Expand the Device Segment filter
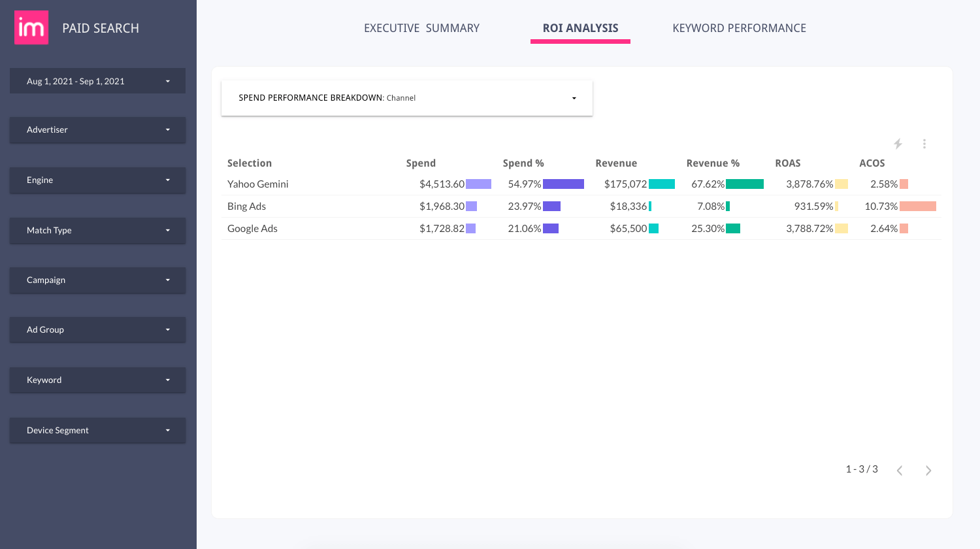Screen dimensions: 980x549 pyautogui.click(x=97, y=430)
